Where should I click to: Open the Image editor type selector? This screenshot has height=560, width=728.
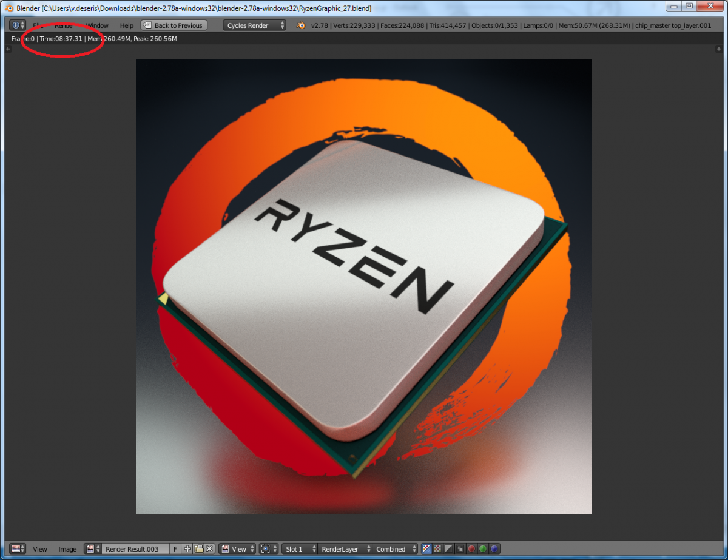(x=18, y=548)
